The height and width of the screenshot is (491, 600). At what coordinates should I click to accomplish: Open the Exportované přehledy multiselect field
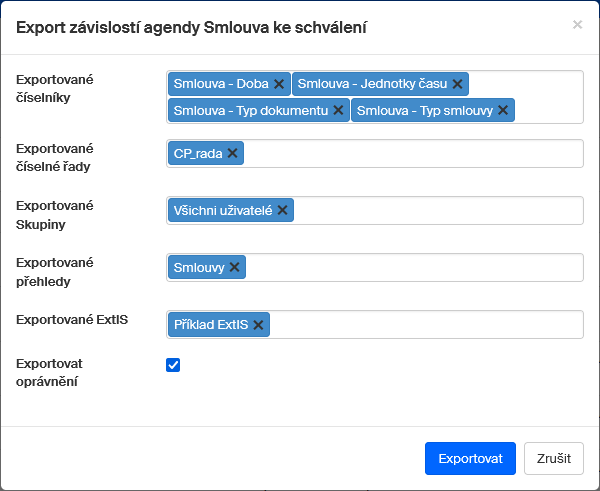[x=410, y=267]
